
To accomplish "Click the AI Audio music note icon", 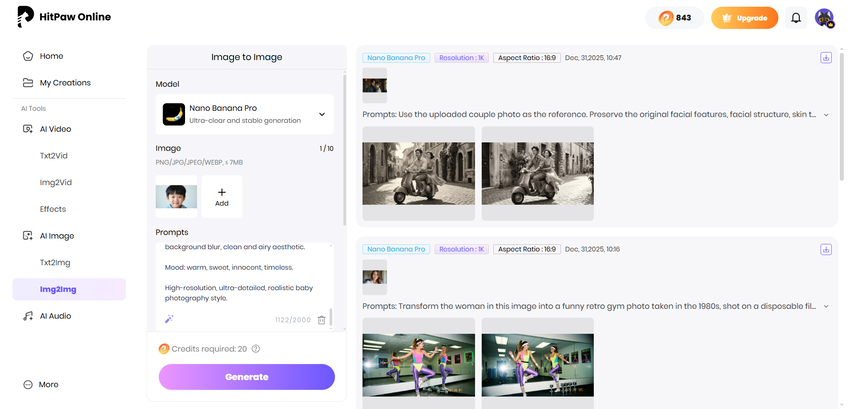I will tap(28, 316).
